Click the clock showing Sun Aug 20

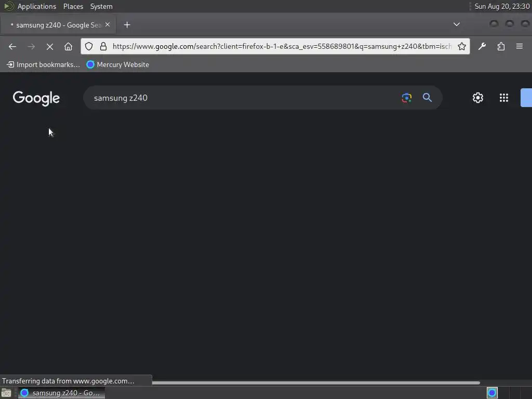tap(502, 6)
